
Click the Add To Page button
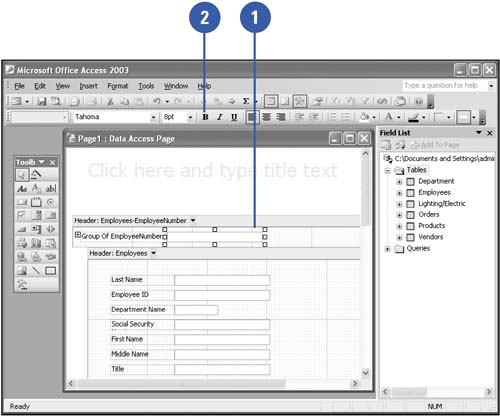[x=435, y=145]
